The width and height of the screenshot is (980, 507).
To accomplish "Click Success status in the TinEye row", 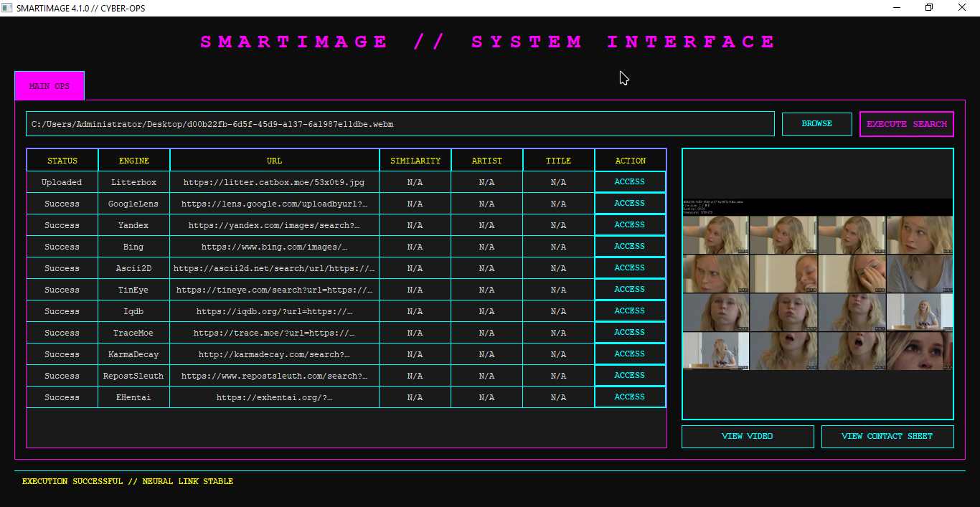I will click(x=62, y=290).
